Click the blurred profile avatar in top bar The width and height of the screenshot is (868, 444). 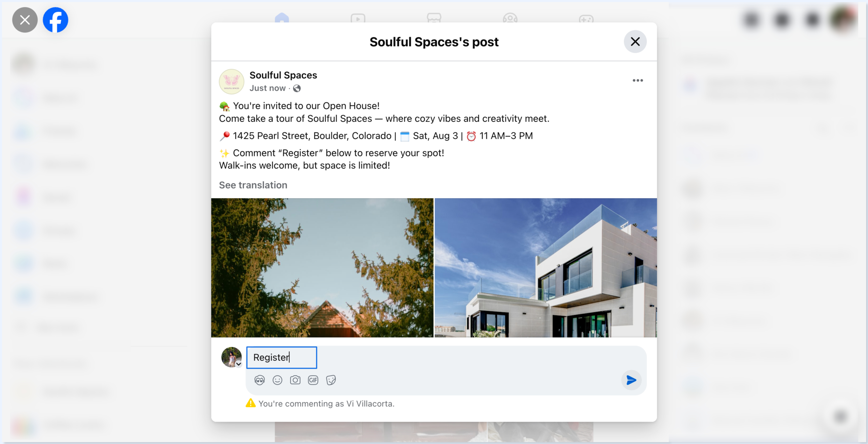coord(844,18)
